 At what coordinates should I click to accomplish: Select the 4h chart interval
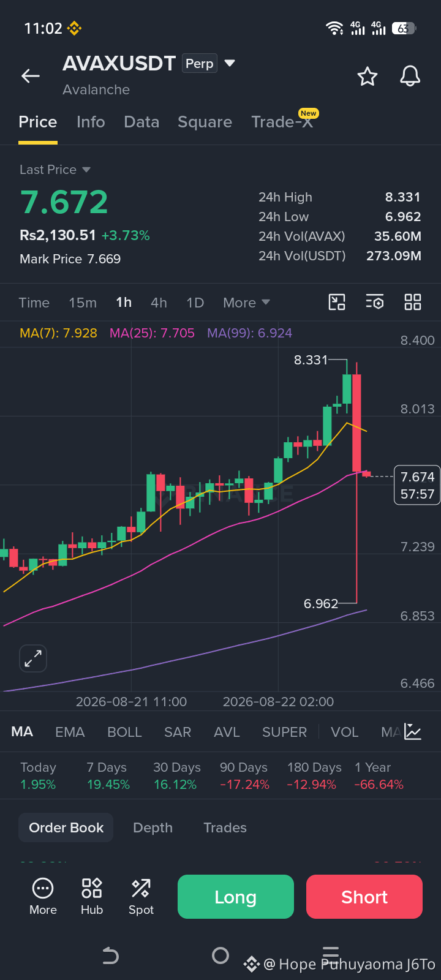click(159, 303)
